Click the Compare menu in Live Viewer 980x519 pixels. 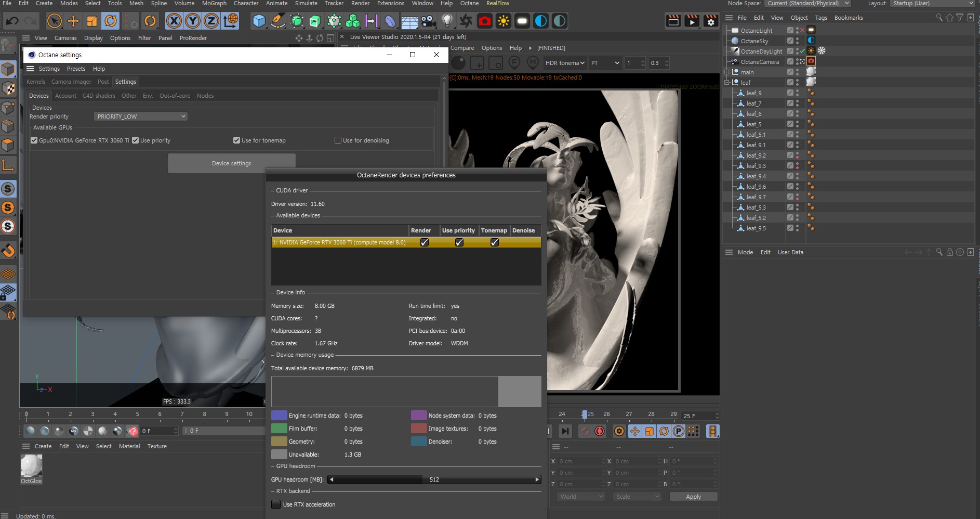coord(462,48)
